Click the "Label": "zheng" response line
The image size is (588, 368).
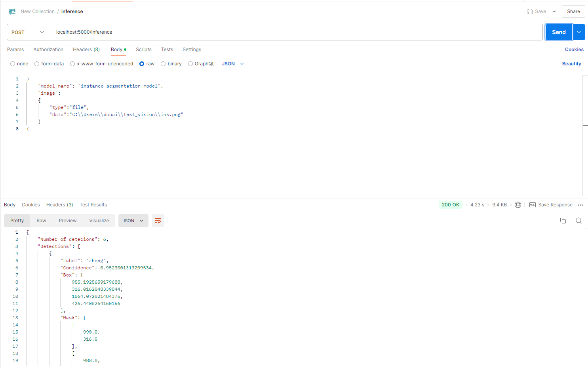point(84,261)
